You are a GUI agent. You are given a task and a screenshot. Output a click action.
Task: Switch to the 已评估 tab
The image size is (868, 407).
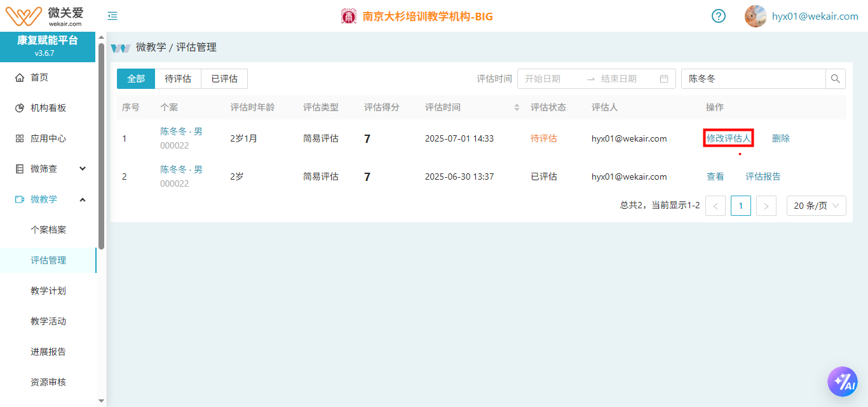(224, 79)
